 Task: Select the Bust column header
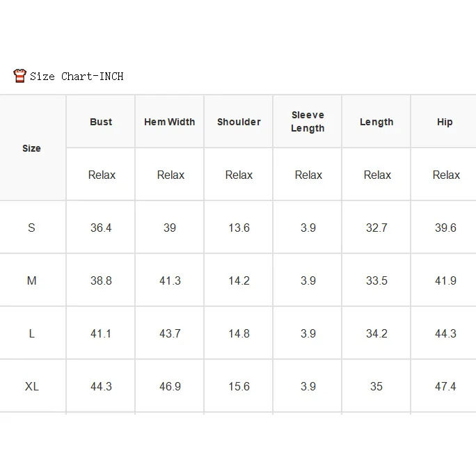[x=101, y=122]
